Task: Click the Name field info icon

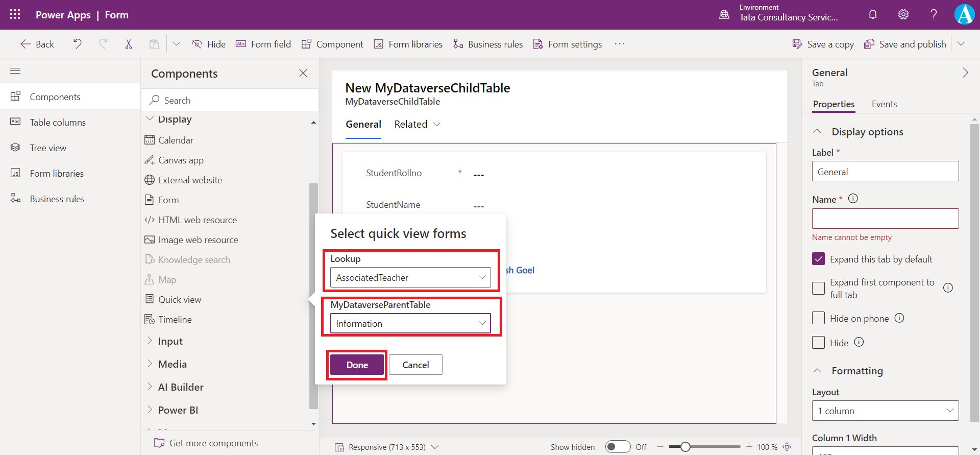Action: point(853,199)
